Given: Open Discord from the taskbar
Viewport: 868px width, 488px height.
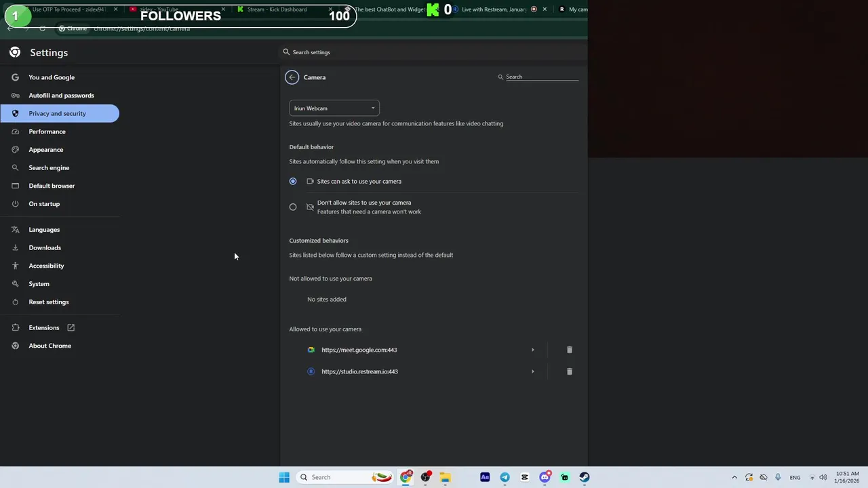Looking at the screenshot, I should point(545,477).
